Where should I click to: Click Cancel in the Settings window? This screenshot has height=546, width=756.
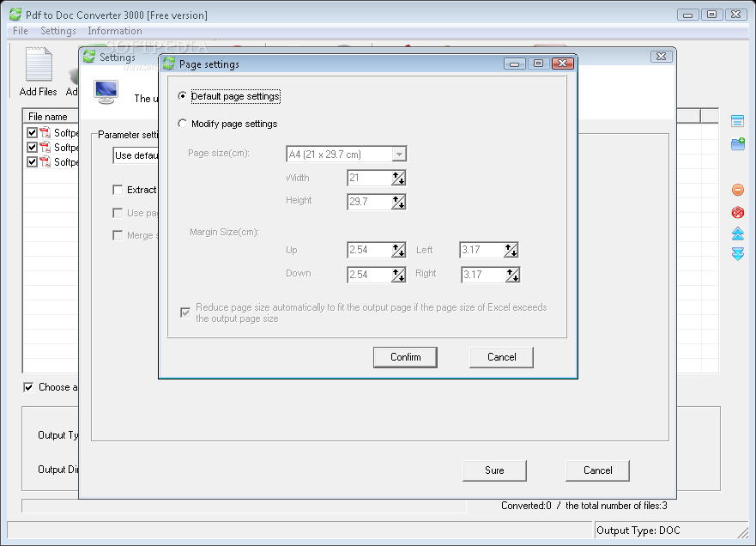pos(597,470)
